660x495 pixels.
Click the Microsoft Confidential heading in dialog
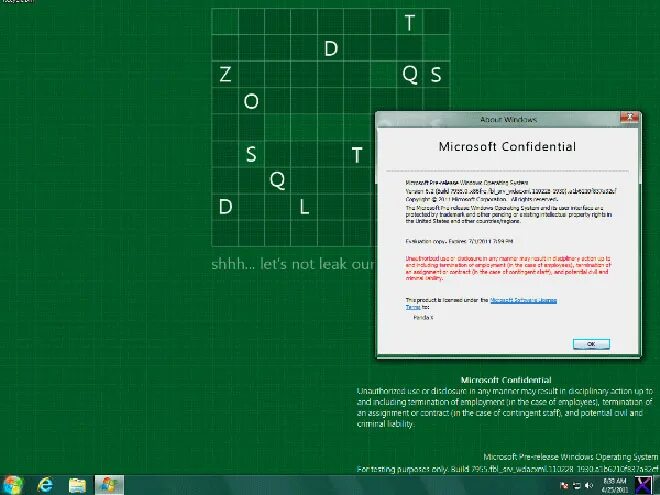click(x=507, y=146)
